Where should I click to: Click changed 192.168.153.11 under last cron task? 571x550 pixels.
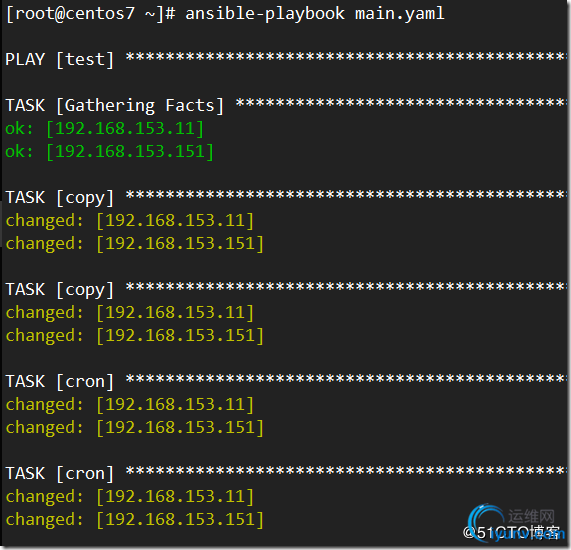(x=130, y=496)
